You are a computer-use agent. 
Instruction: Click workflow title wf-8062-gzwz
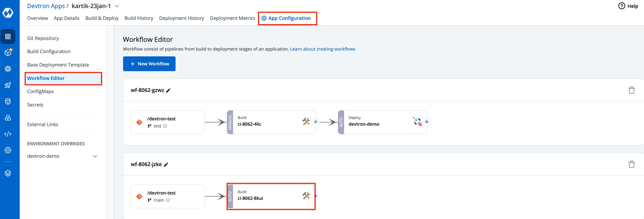pos(147,90)
